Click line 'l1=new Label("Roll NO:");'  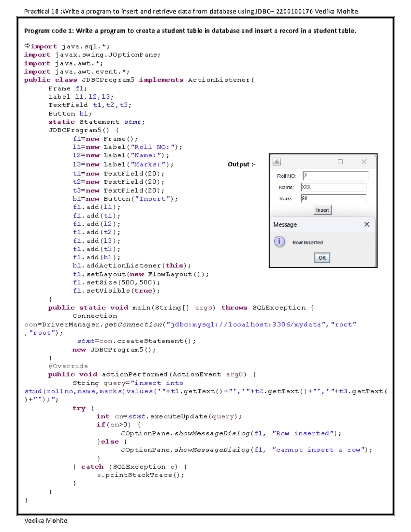pos(127,147)
